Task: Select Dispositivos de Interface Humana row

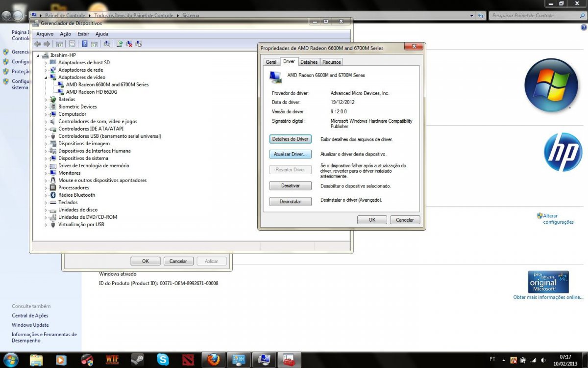Action: [95, 151]
